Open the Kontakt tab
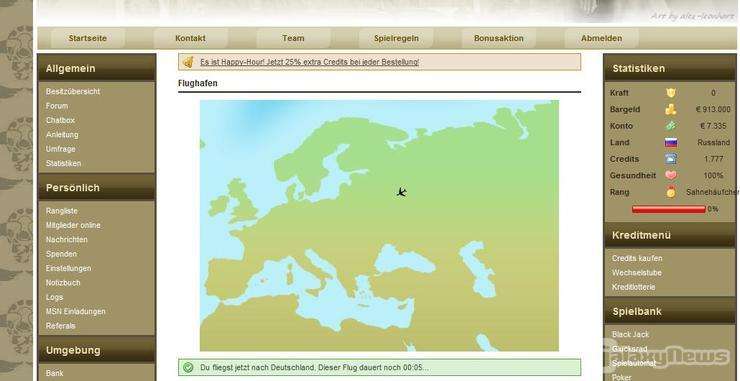This screenshot has height=381, width=740. coord(190,38)
